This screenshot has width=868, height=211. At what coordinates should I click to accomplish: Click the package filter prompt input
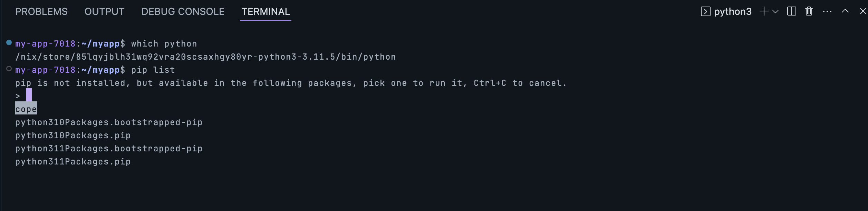29,96
